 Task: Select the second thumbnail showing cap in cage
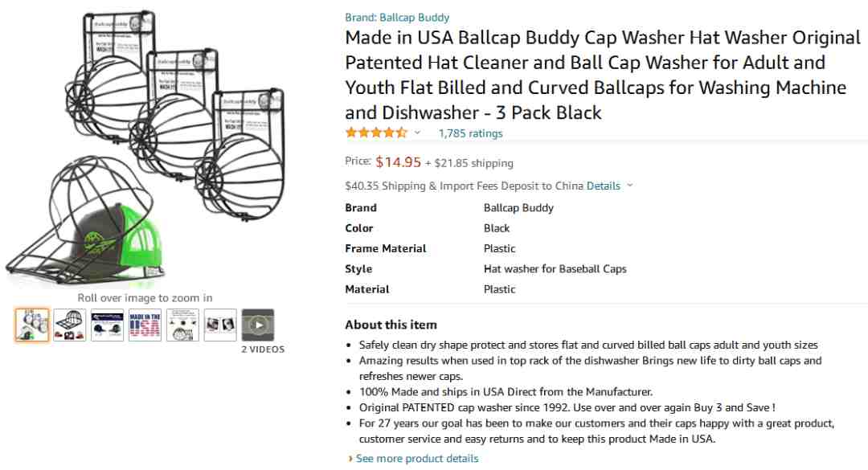click(70, 325)
